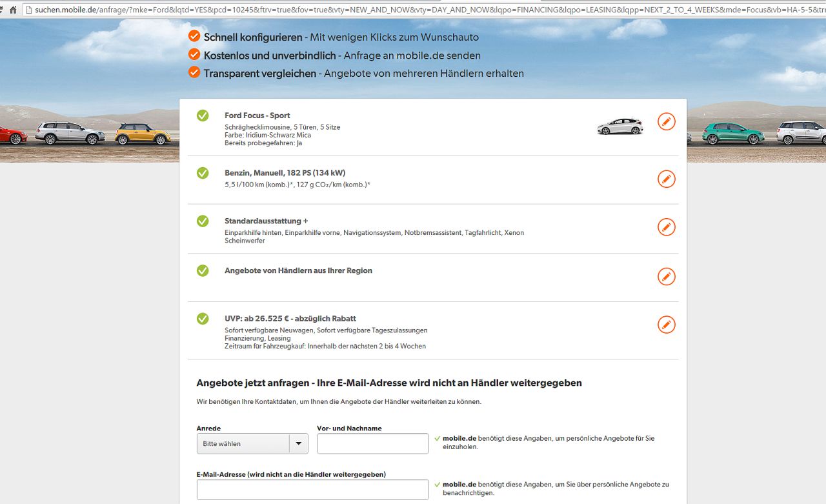Click Angebote von Händlern aus Ihrer Region heading
Viewport: 826px width, 504px height.
coord(298,270)
